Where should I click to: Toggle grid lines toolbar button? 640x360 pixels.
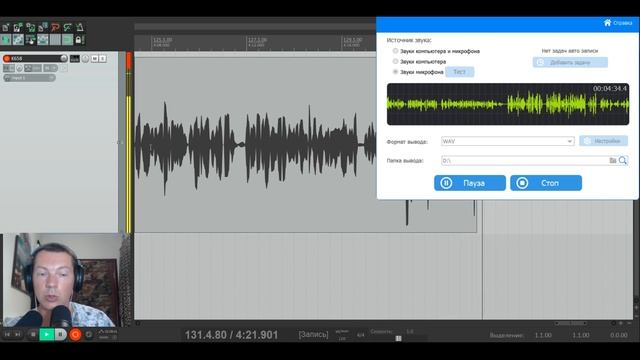pyautogui.click(x=55, y=40)
